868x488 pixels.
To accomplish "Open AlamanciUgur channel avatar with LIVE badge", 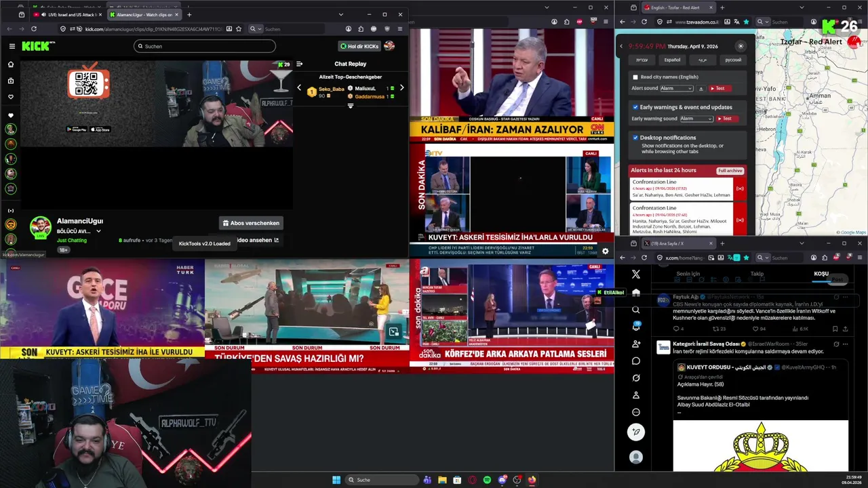I will [41, 227].
